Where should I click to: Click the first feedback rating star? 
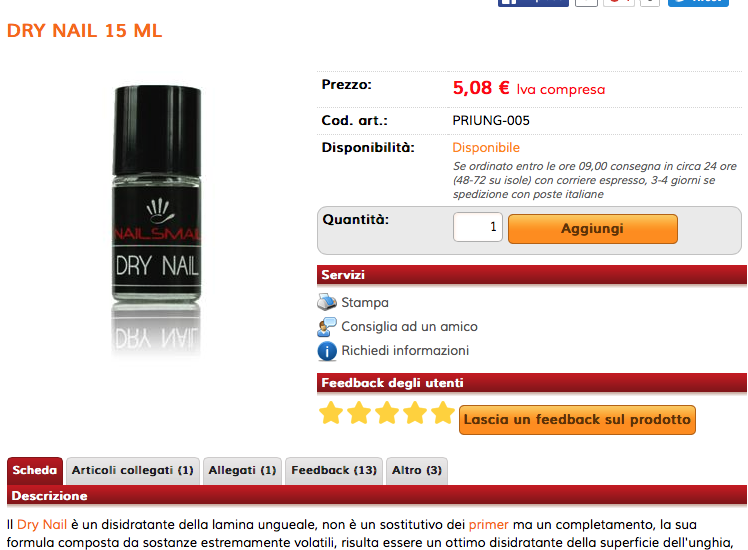[331, 413]
